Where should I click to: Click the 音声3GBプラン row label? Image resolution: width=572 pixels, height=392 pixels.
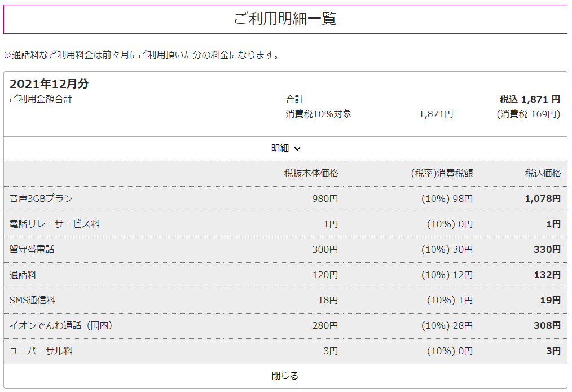41,199
